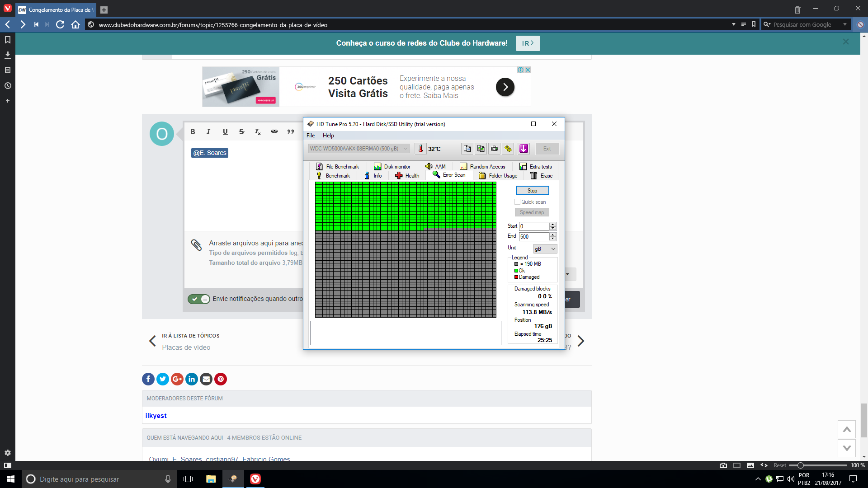Insert a link using the editor link icon
868x488 pixels.
click(x=274, y=131)
